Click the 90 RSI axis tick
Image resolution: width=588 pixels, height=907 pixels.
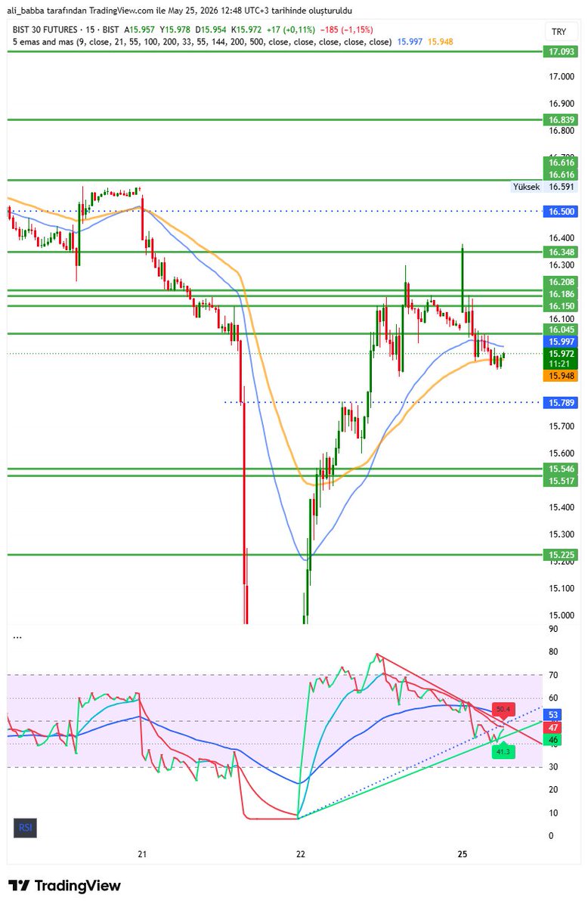(x=553, y=628)
